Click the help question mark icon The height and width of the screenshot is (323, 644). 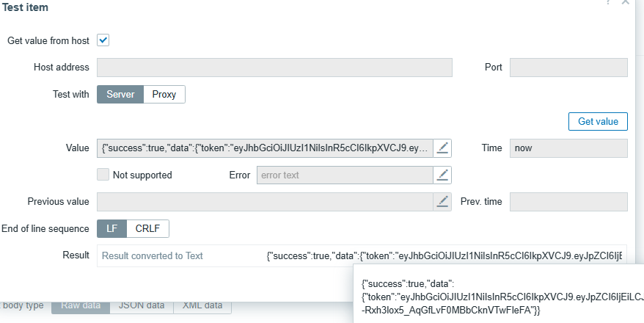[608, 3]
